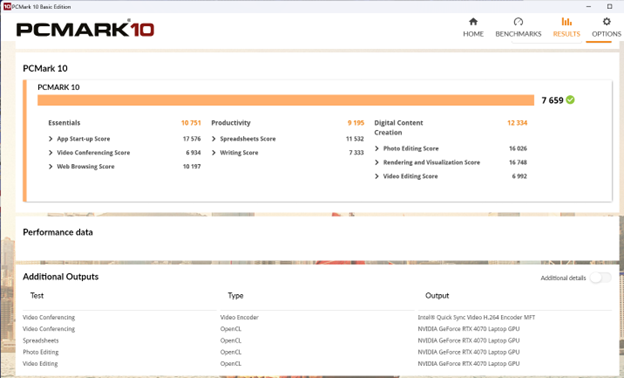Click the OPTIONS menu label
The image size is (624, 378).
coord(606,34)
